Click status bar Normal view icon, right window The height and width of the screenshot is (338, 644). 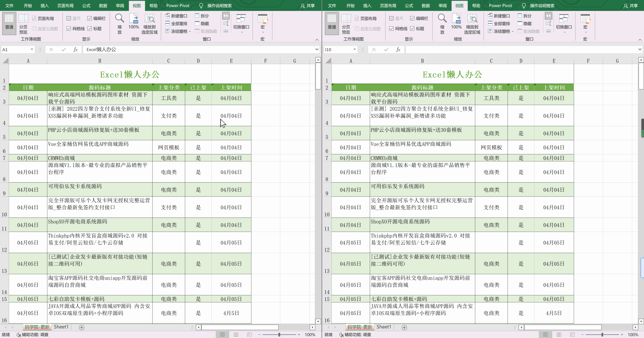545,335
